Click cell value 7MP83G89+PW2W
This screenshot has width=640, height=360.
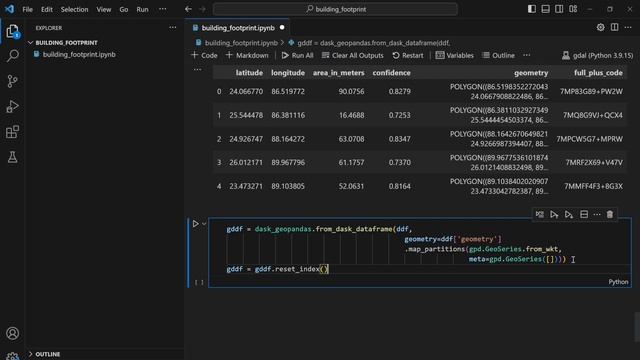(591, 91)
